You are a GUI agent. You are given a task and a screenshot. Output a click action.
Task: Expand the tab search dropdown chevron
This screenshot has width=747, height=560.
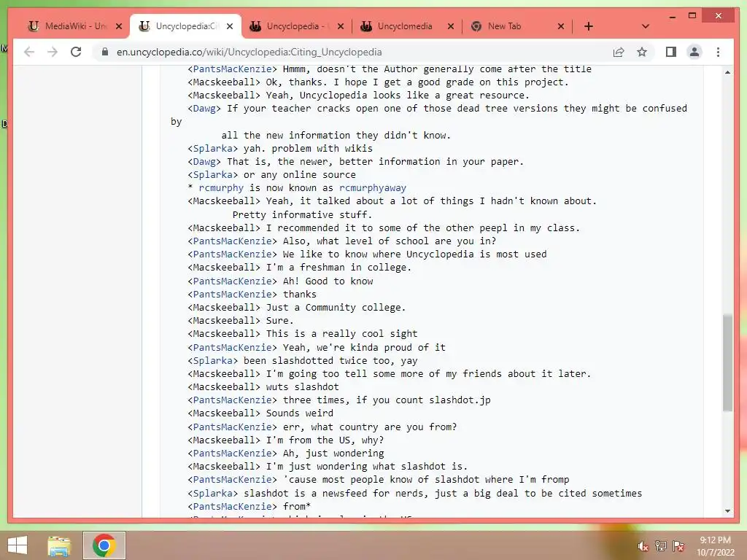coord(646,26)
